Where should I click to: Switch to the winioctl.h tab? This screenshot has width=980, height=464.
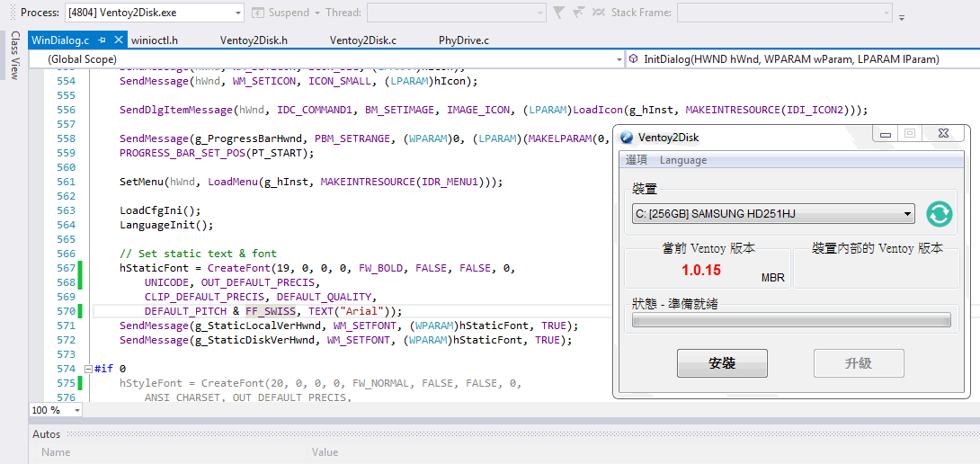(155, 40)
